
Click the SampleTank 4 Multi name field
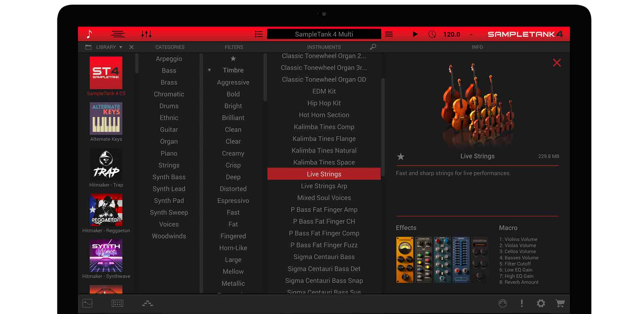pyautogui.click(x=324, y=34)
